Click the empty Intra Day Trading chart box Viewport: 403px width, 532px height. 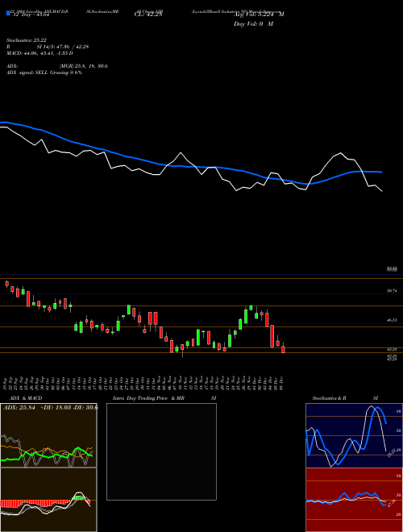tap(161, 451)
